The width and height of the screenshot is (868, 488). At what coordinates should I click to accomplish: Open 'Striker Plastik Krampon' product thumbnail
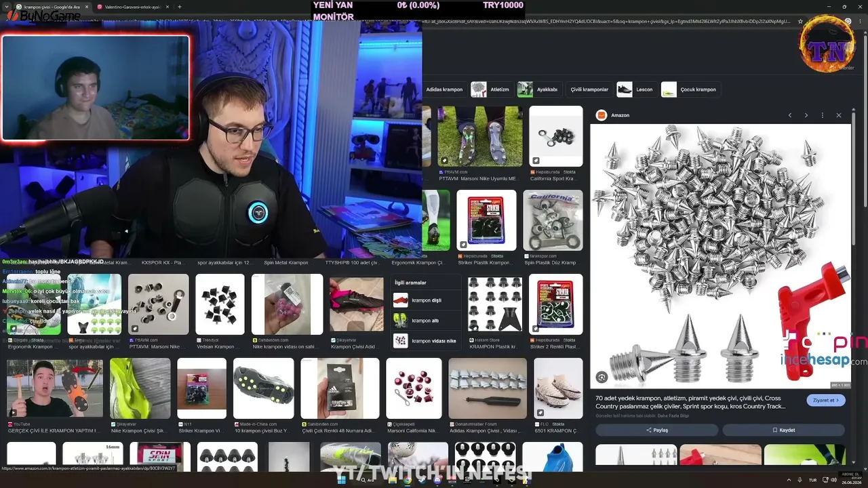(486, 220)
